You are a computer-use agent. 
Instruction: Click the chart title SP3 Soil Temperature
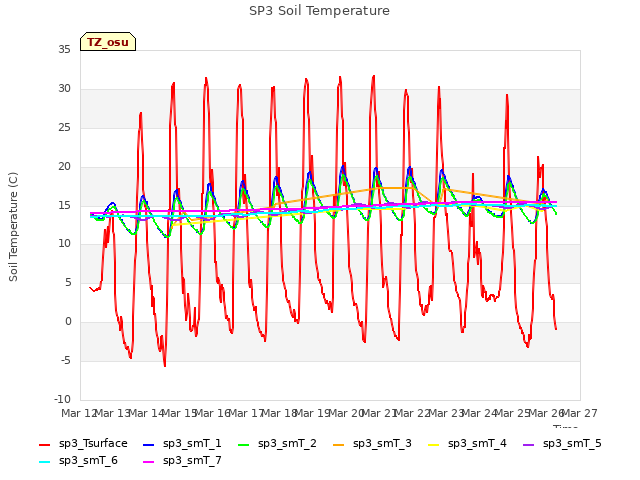click(319, 11)
